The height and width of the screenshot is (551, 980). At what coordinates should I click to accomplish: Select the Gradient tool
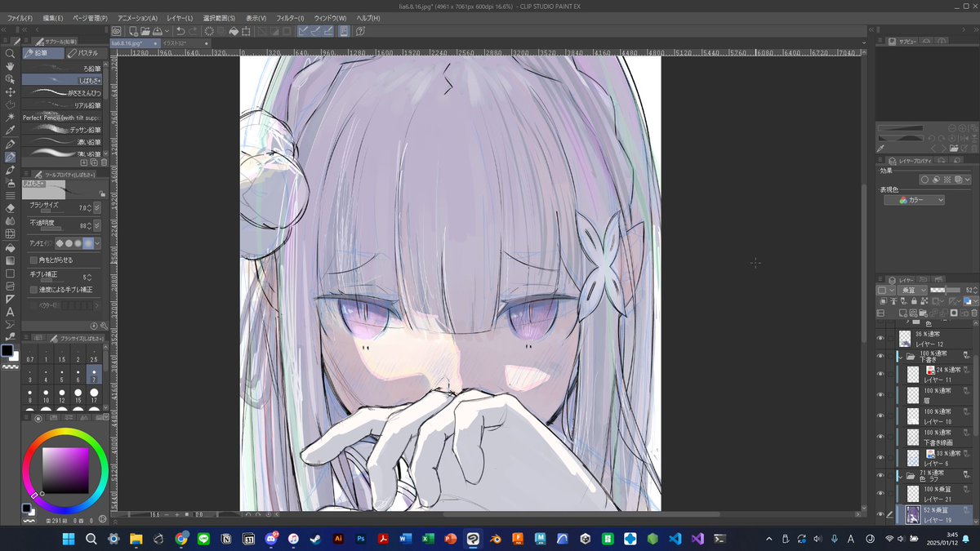point(10,260)
